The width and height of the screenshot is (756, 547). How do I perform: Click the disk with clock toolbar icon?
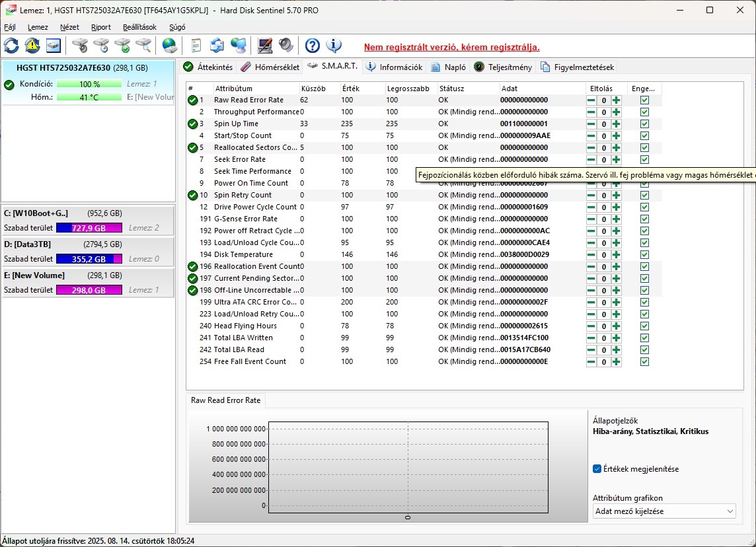click(101, 46)
